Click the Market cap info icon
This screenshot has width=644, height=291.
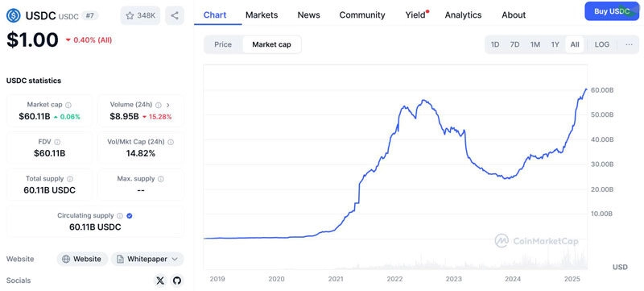(x=68, y=105)
